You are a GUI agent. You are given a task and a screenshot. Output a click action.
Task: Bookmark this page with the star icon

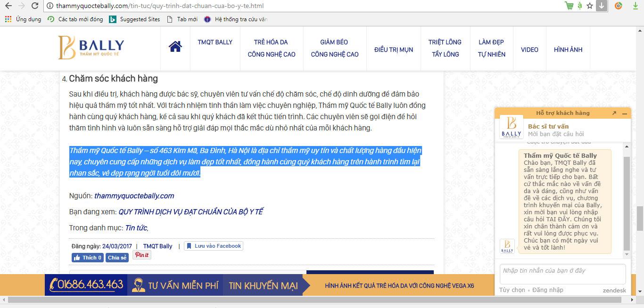pos(590,6)
